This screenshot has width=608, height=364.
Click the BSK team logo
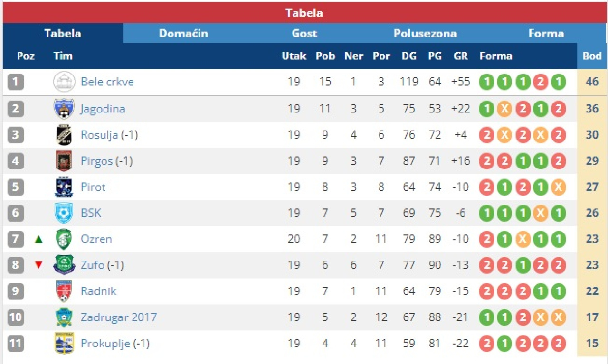(x=64, y=213)
